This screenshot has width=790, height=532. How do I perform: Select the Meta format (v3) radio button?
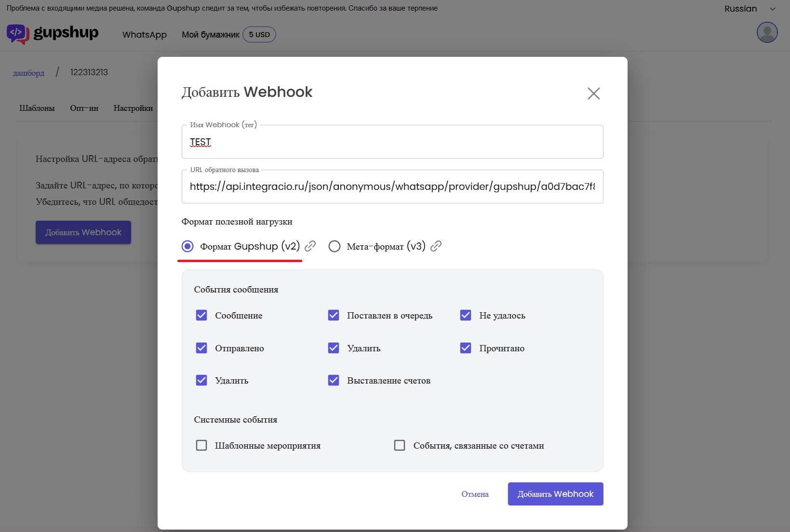click(x=335, y=246)
